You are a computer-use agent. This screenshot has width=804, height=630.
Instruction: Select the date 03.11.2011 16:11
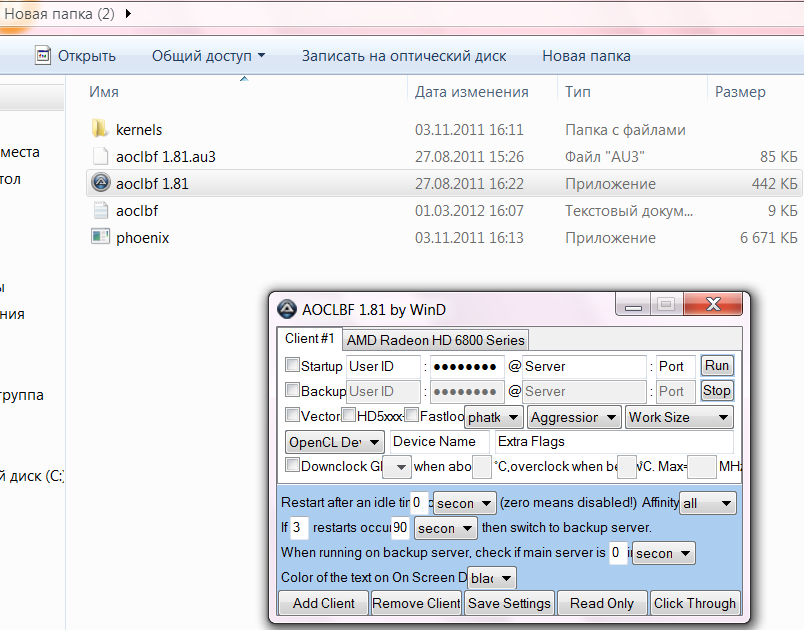point(469,130)
